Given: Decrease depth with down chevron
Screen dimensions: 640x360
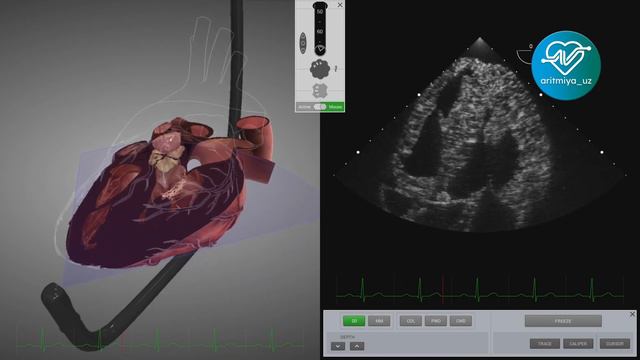Looking at the screenshot, I should (x=338, y=346).
